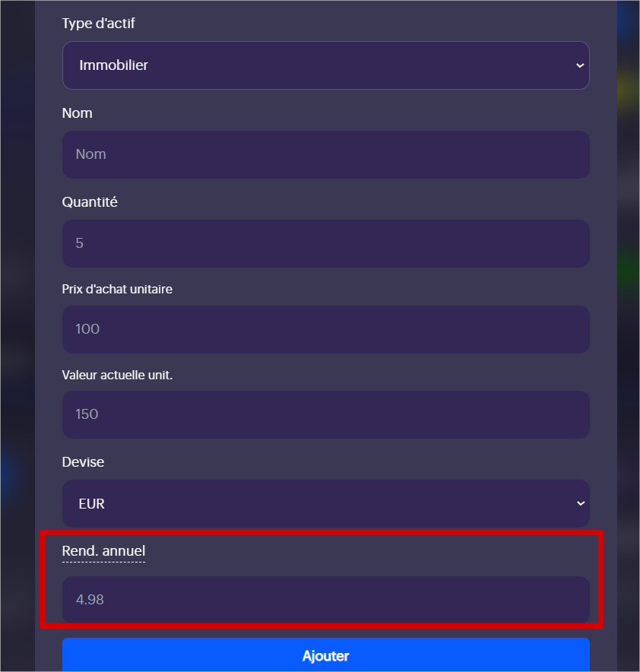Click the Quantité label text

[x=90, y=202]
